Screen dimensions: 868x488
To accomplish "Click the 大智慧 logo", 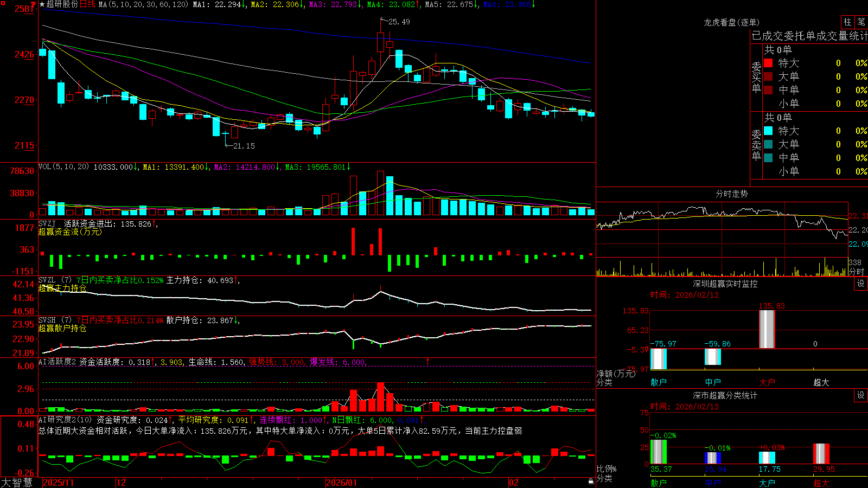I will [17, 483].
